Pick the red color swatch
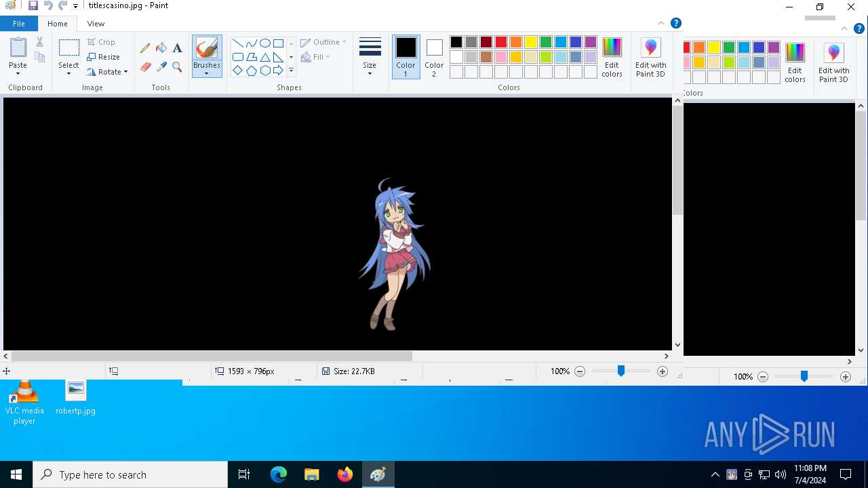 pos(501,42)
